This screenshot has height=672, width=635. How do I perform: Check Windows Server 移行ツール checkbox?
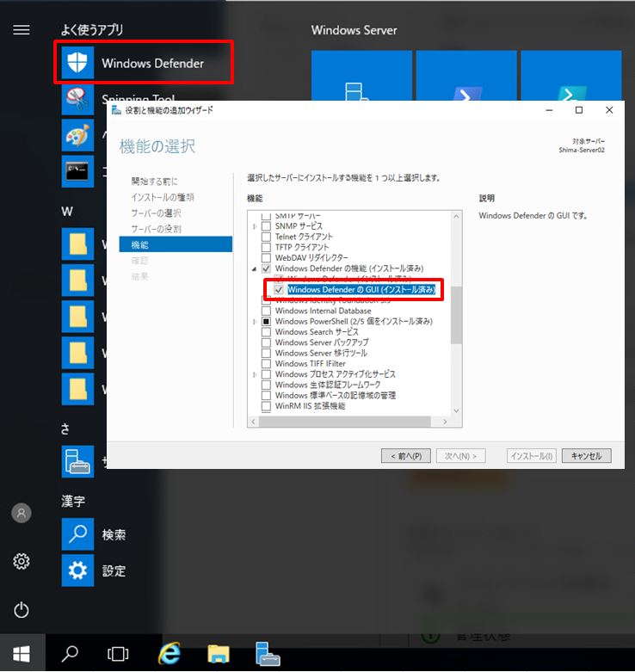pyautogui.click(x=266, y=353)
